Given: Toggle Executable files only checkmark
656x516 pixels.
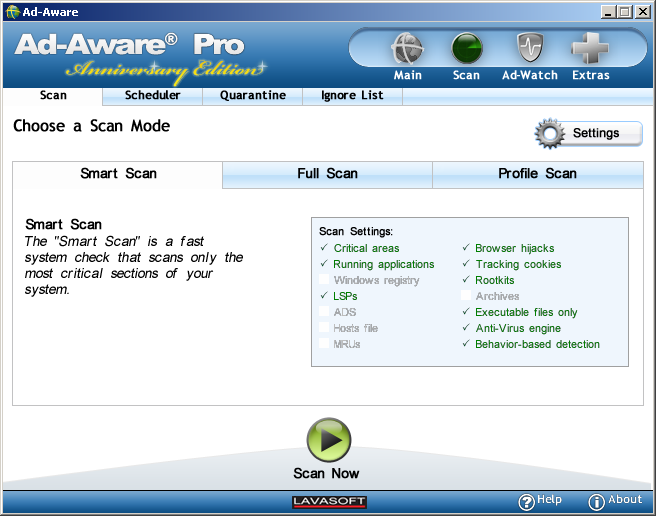Looking at the screenshot, I should coord(466,311).
